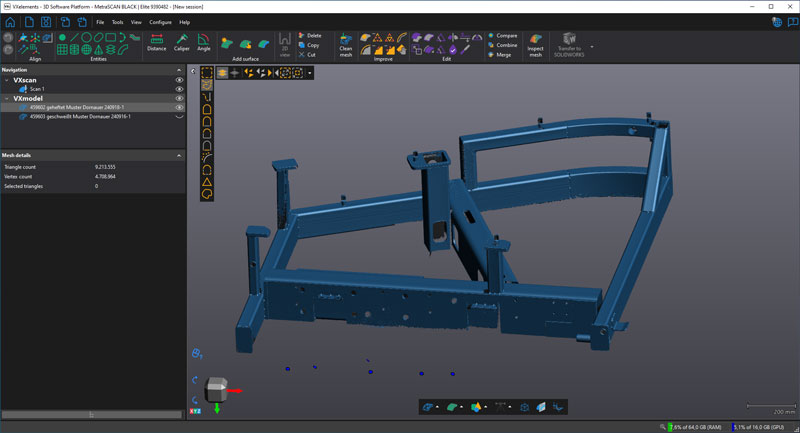
Task: Click the view orientation cube
Action: point(216,390)
